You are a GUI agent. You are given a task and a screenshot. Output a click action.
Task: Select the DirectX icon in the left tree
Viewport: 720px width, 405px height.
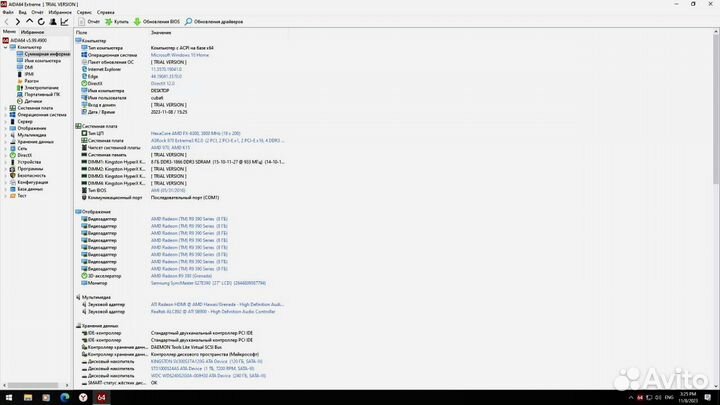[x=13, y=155]
